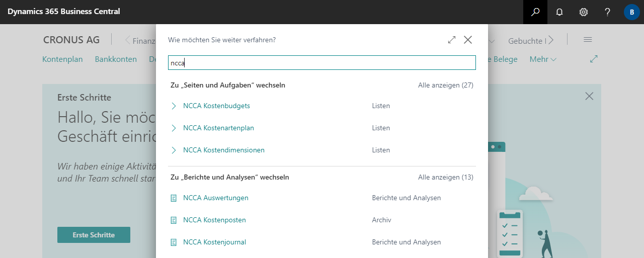Click the chevron icon before NCCA Kostenbudgets

point(174,106)
